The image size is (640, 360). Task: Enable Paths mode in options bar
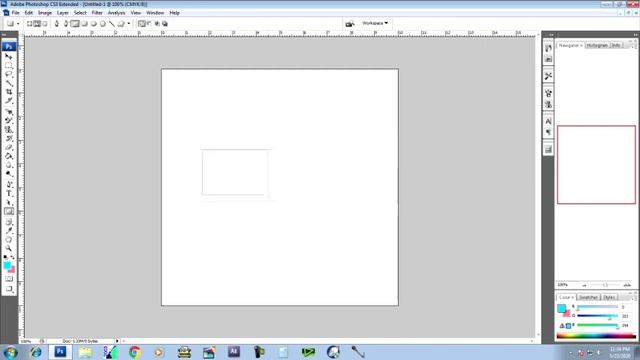pos(37,24)
